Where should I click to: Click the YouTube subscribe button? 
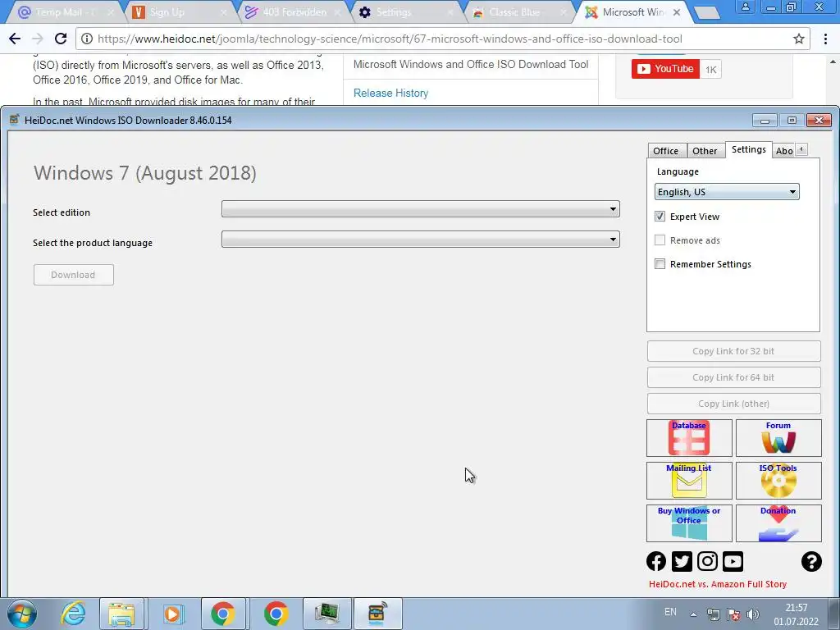(x=665, y=69)
